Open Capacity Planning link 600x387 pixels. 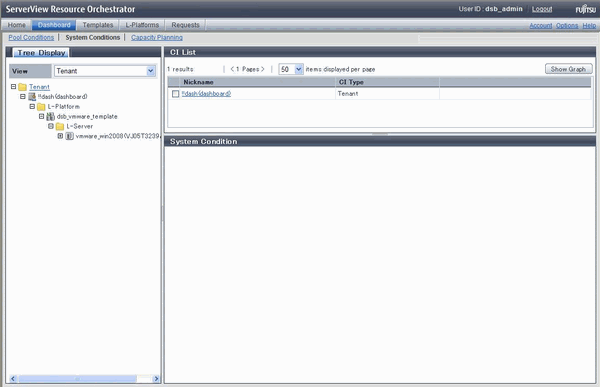tap(157, 38)
